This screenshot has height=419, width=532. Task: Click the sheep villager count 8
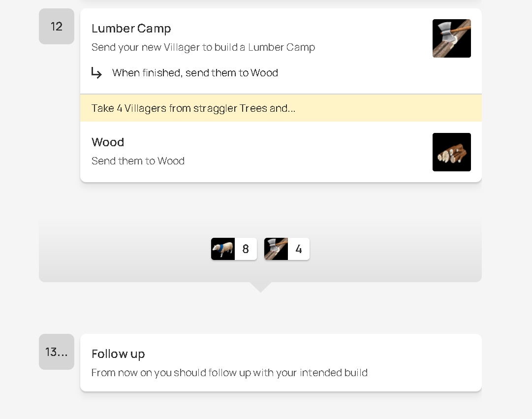point(246,249)
